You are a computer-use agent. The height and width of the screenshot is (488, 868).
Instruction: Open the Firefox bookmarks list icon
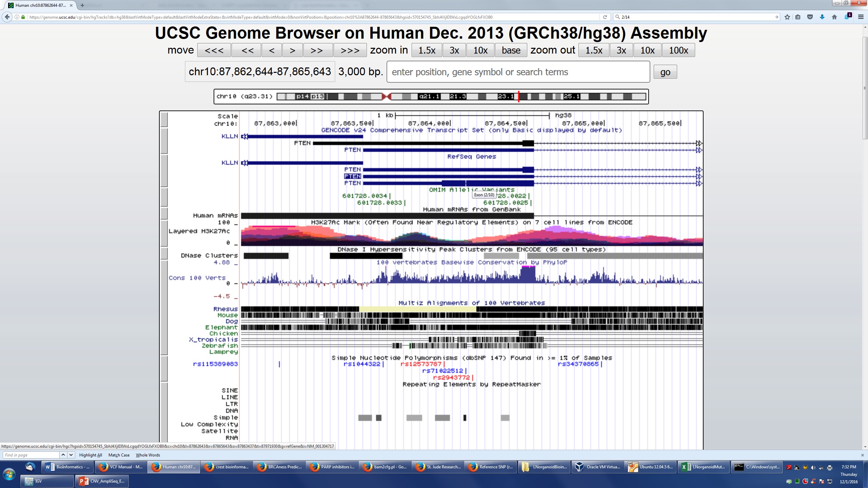(x=798, y=17)
